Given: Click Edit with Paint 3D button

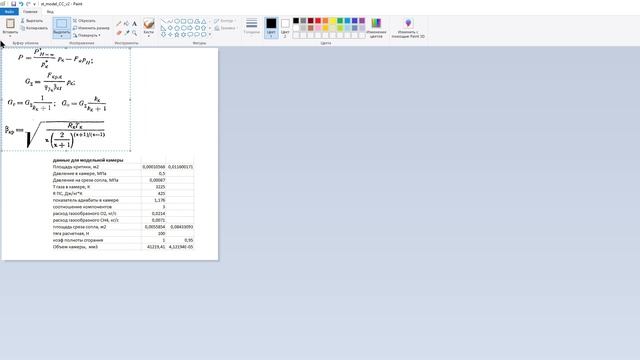Looking at the screenshot, I should click(408, 27).
